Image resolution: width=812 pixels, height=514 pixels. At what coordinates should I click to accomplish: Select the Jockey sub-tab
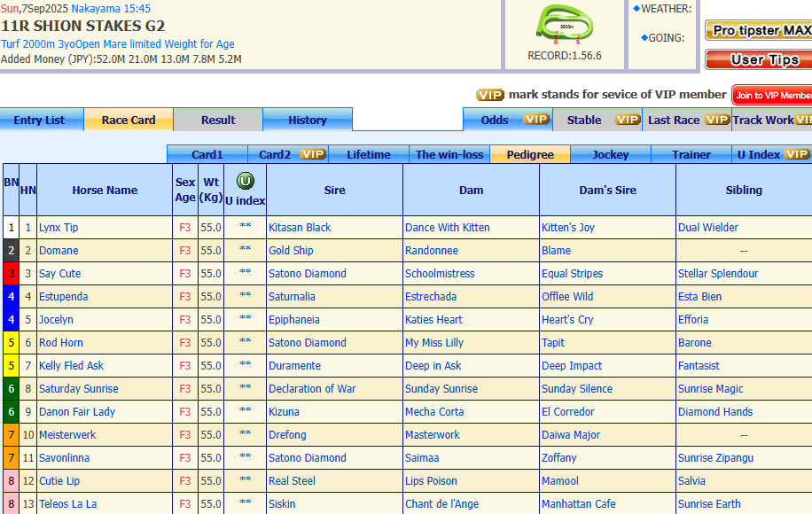pos(611,154)
